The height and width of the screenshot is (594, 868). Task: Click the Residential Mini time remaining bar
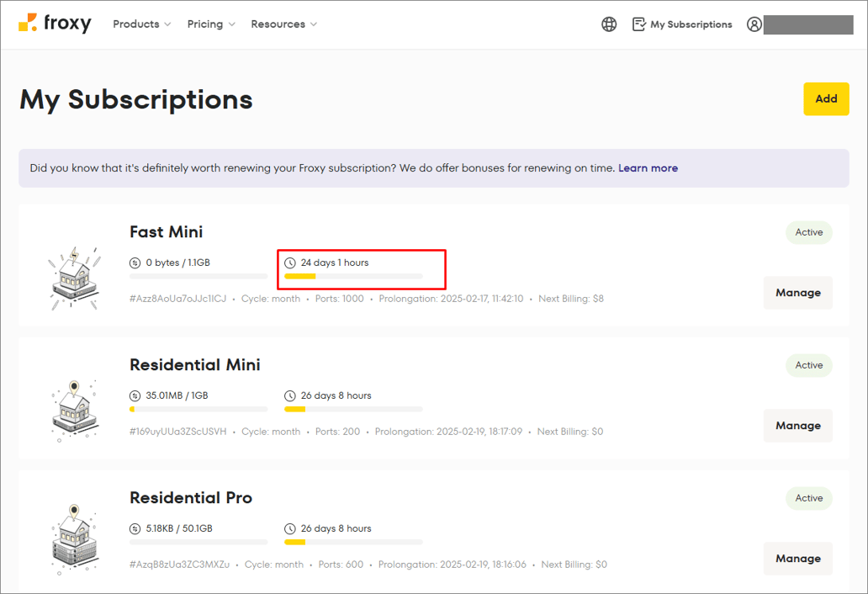pyautogui.click(x=353, y=410)
